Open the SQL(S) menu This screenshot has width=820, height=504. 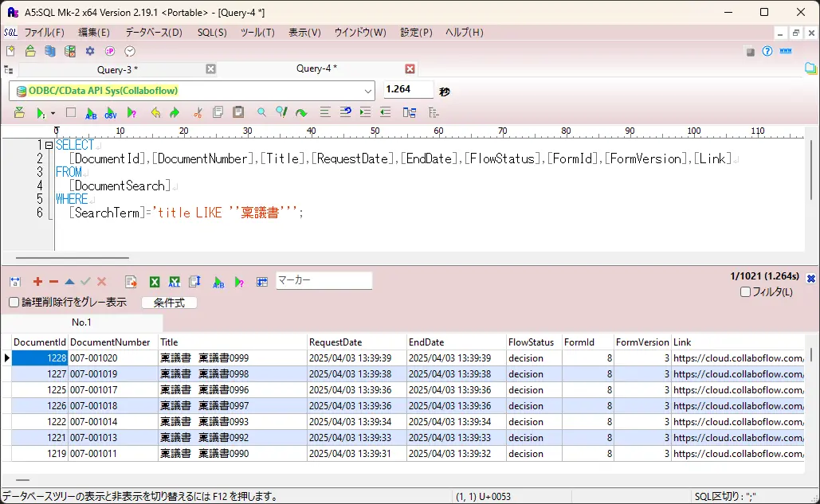(x=212, y=33)
